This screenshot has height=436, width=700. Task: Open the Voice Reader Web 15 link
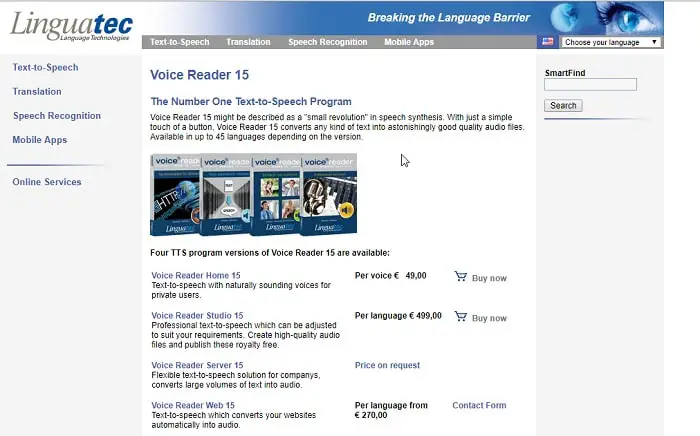pos(193,405)
